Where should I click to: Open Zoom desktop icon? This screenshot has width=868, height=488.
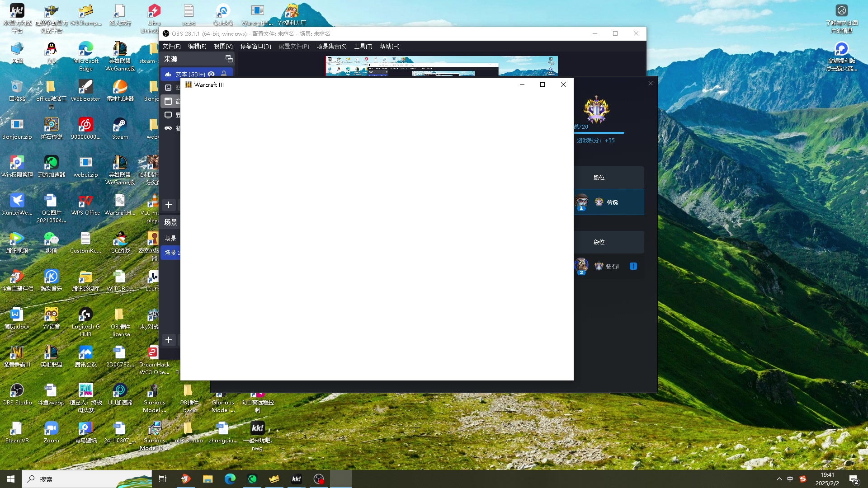point(52,432)
